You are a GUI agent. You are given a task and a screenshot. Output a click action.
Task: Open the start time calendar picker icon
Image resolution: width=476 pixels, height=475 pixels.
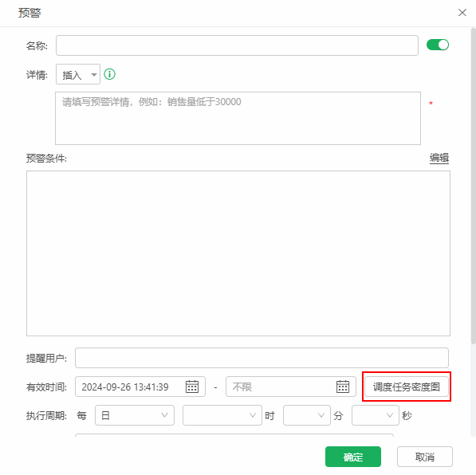tap(192, 387)
